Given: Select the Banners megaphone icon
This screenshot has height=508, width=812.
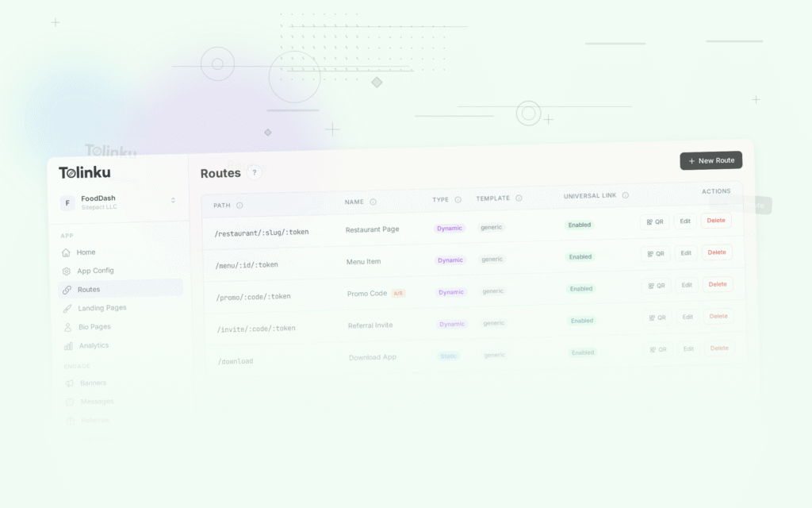Looking at the screenshot, I should 69,383.
